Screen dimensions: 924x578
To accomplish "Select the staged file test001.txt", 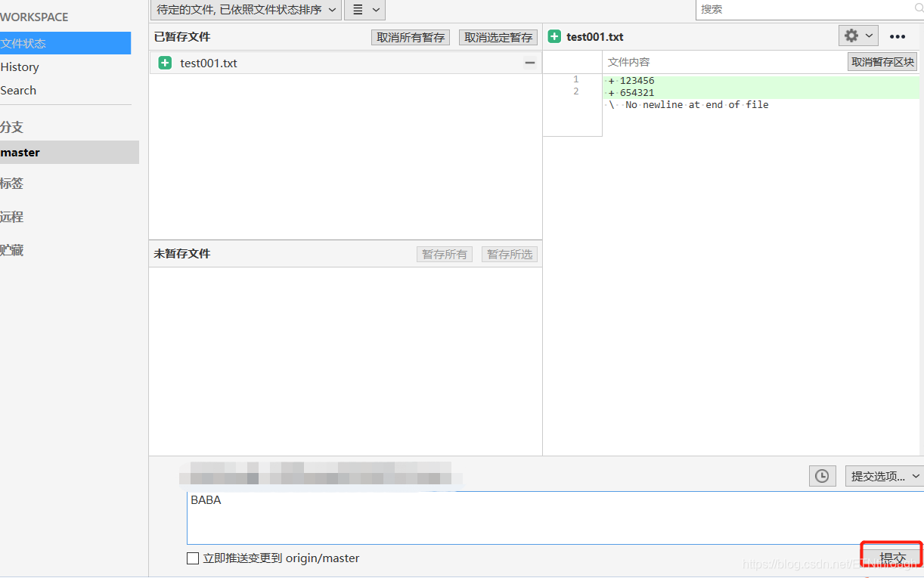I will pos(346,63).
